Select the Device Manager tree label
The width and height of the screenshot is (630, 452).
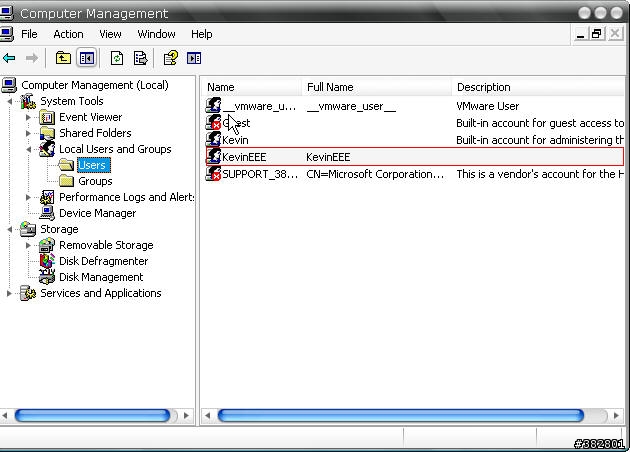[98, 213]
